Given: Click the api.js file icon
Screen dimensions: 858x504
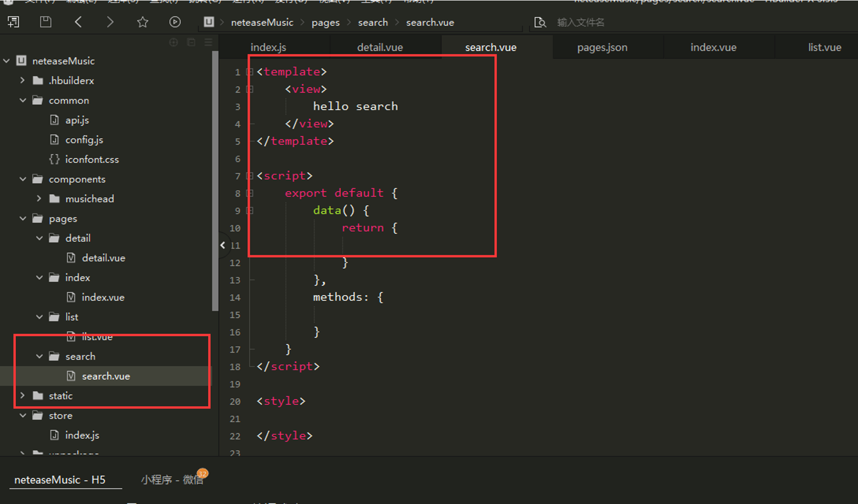Looking at the screenshot, I should [x=54, y=120].
